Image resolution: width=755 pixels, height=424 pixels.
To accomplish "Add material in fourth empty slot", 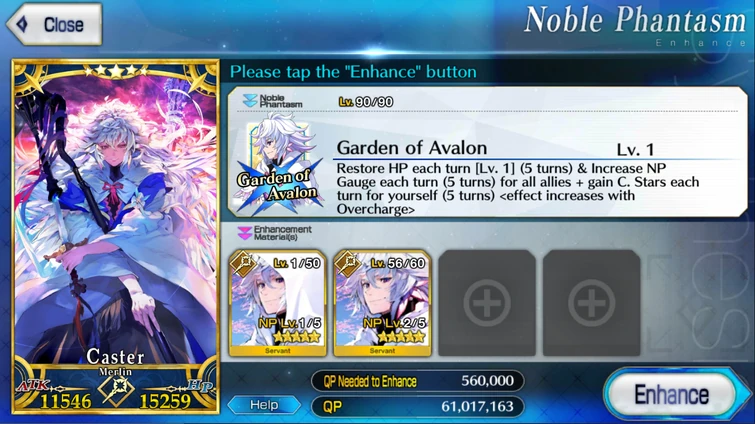I will [x=592, y=303].
